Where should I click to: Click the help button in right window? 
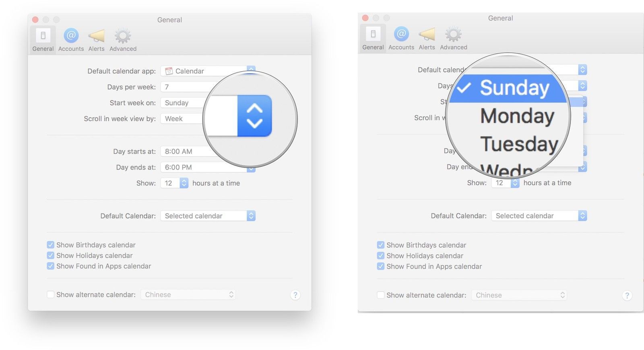point(627,295)
